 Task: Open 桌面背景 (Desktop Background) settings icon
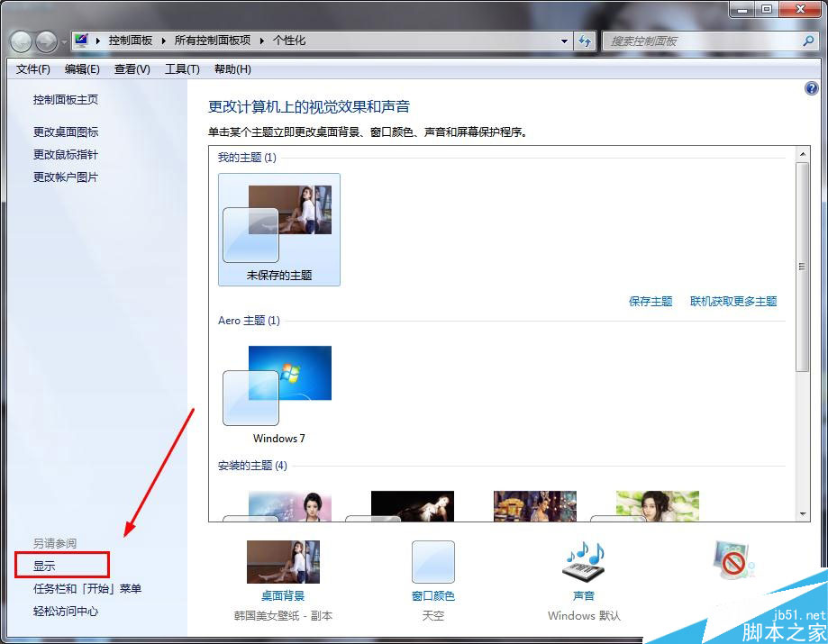tap(283, 561)
